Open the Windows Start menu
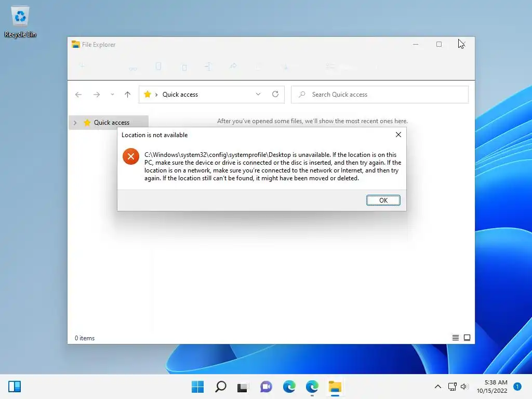 pyautogui.click(x=198, y=387)
